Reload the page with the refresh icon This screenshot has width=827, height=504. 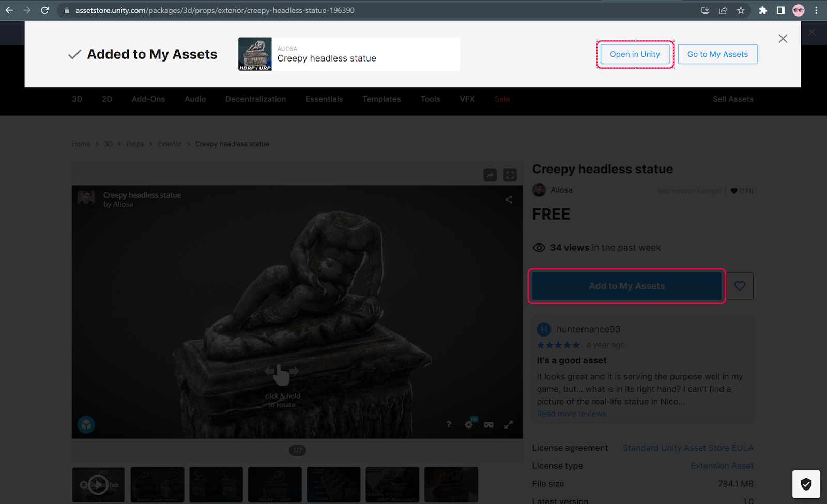point(45,10)
